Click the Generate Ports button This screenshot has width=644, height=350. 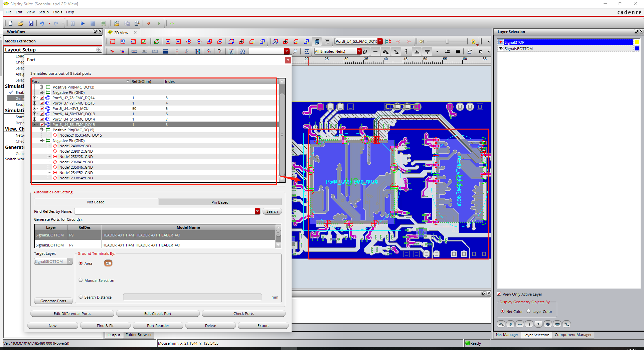click(x=53, y=301)
